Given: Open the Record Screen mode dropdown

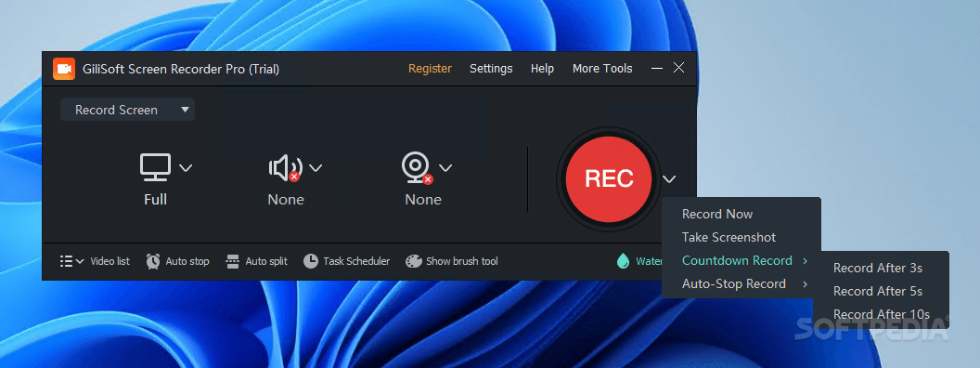Looking at the screenshot, I should click(x=127, y=110).
